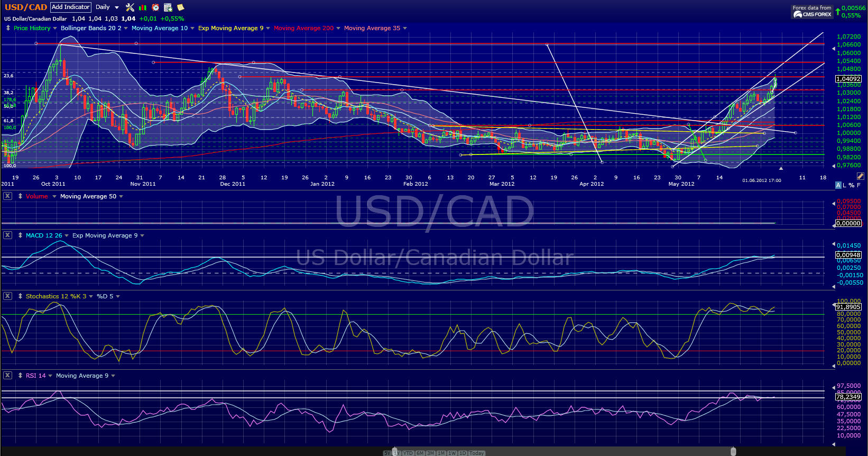The width and height of the screenshot is (868, 456).
Task: Expand Moving Average 50 options in Volume panel
Action: coord(121,196)
